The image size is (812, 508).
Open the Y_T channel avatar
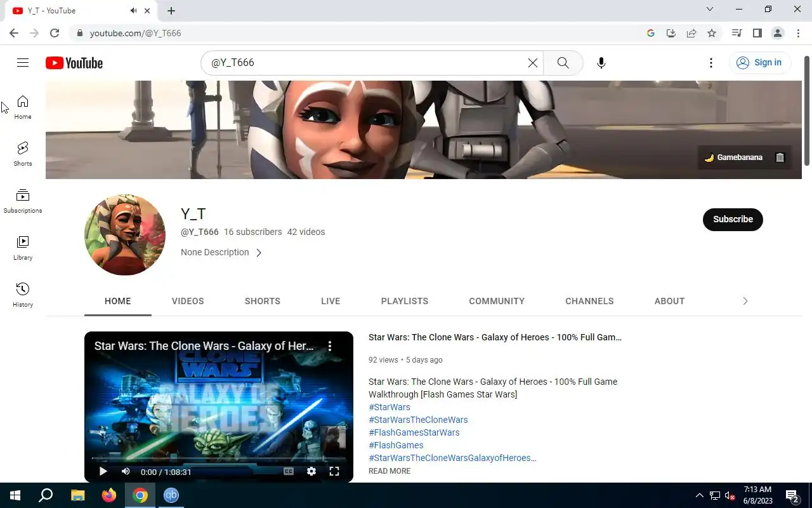125,235
